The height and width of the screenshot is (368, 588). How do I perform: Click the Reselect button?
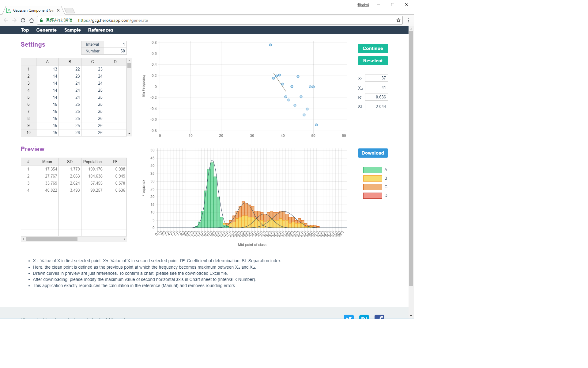coord(373,61)
